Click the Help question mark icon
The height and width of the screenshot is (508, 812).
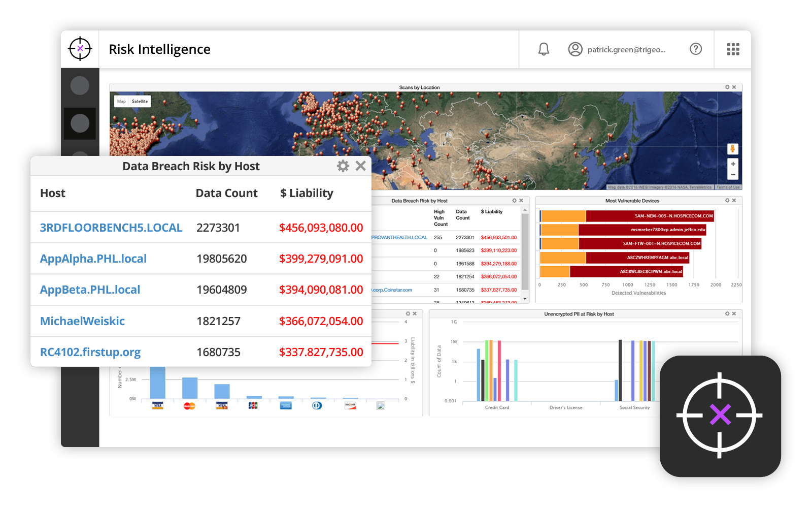(696, 49)
